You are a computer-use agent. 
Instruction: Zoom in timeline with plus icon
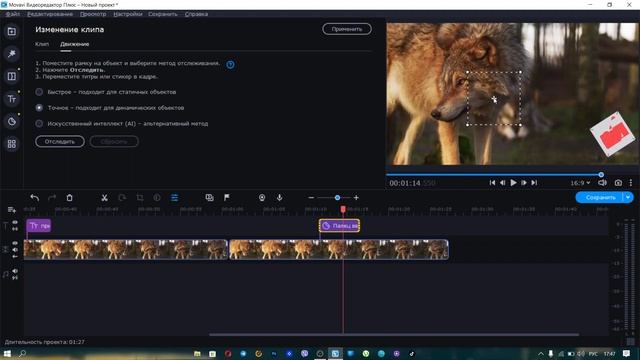coord(356,198)
